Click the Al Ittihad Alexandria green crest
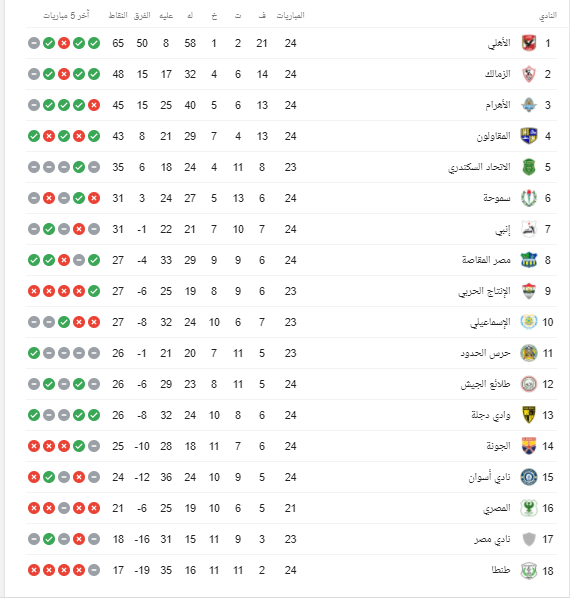The width and height of the screenshot is (570, 602). [x=529, y=167]
